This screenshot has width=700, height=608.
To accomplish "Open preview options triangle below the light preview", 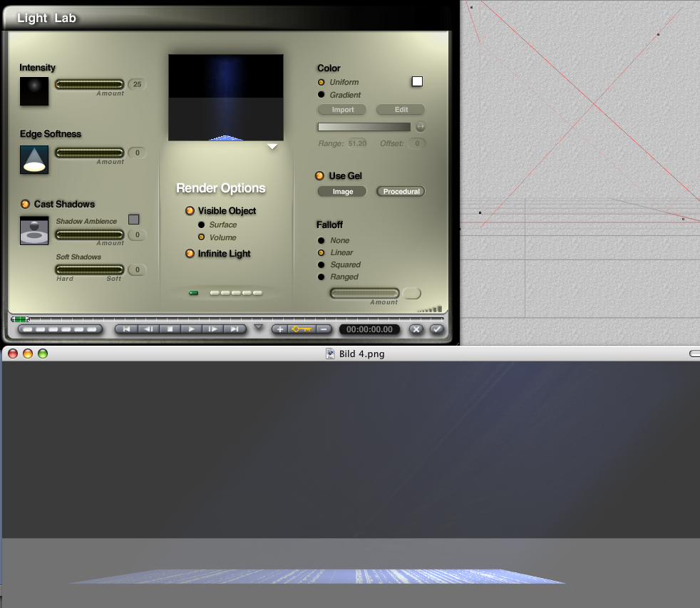I will pyautogui.click(x=272, y=146).
